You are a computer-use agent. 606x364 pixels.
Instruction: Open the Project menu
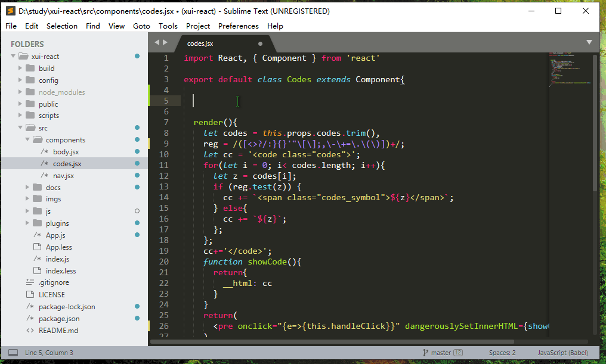198,26
